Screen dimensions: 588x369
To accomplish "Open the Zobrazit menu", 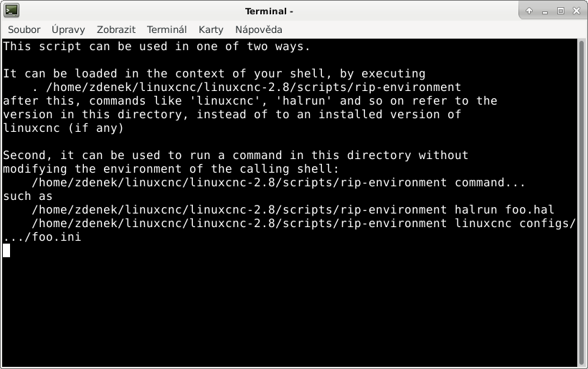I will tap(116, 29).
